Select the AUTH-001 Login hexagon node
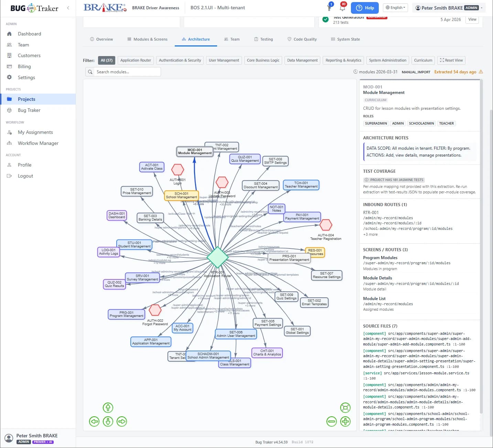 point(178,170)
